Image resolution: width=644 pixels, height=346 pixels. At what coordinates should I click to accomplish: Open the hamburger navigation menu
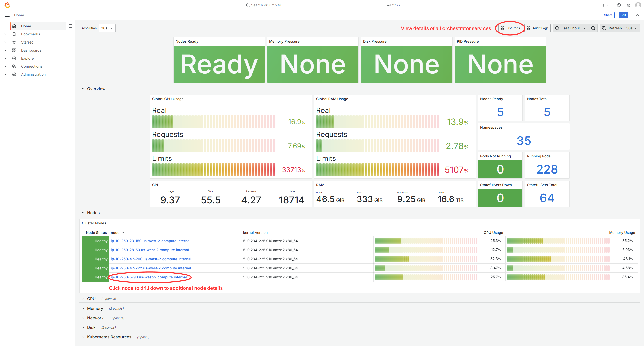pyautogui.click(x=7, y=15)
